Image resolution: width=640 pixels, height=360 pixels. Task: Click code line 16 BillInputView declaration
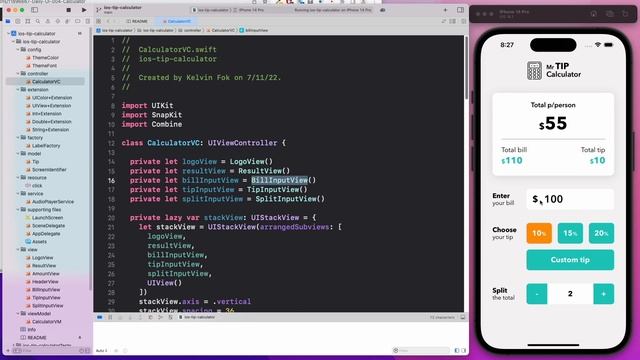[x=223, y=180]
